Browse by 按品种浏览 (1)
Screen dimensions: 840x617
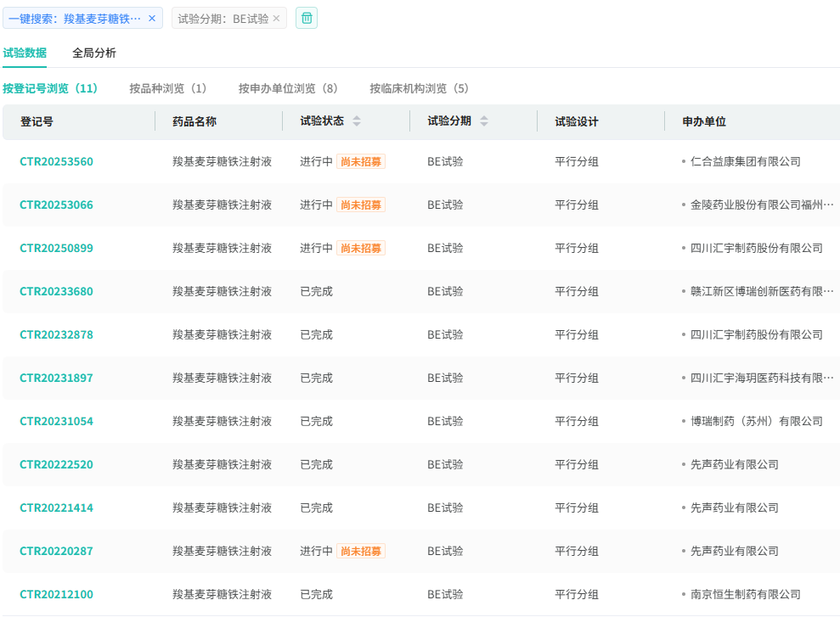(x=167, y=88)
